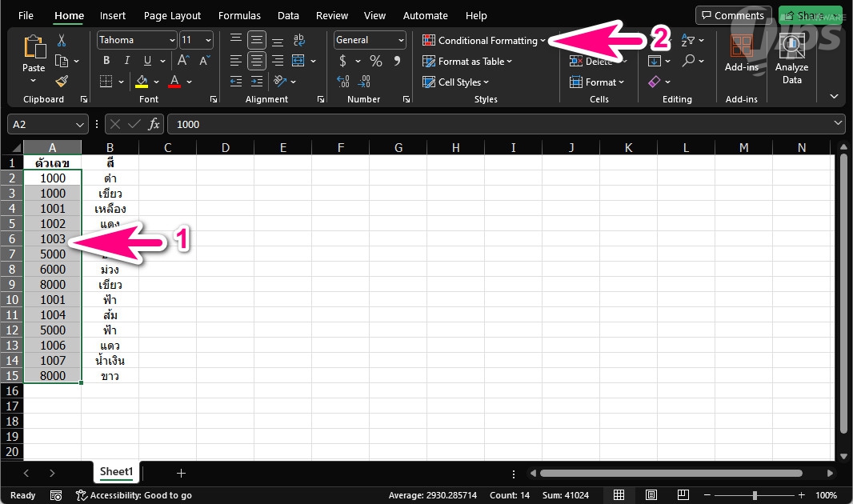853x504 pixels.
Task: Apply red font color
Action: pos(174,82)
